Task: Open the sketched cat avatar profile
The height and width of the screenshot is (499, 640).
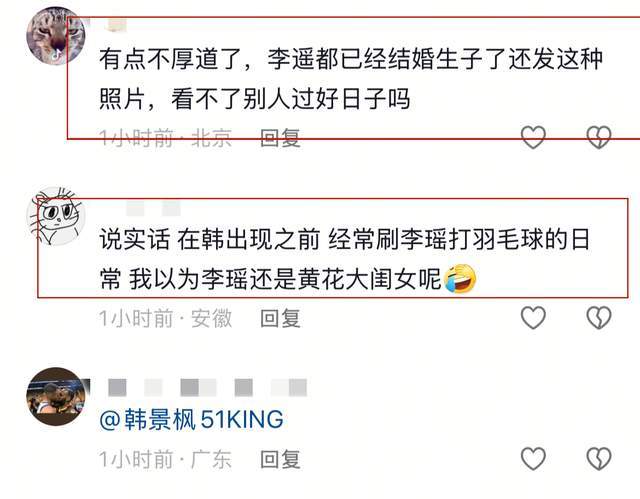Action: (x=56, y=216)
